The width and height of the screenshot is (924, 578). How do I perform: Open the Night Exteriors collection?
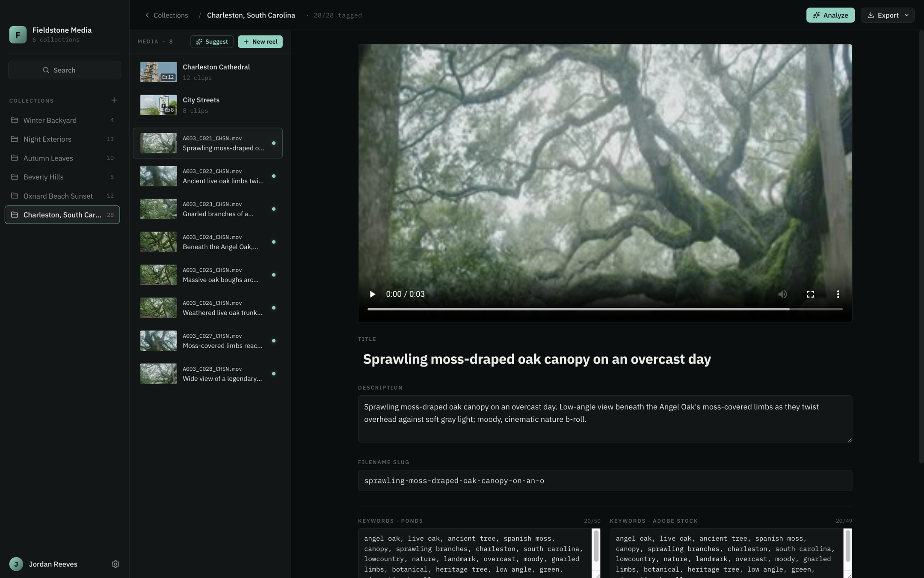click(62, 139)
